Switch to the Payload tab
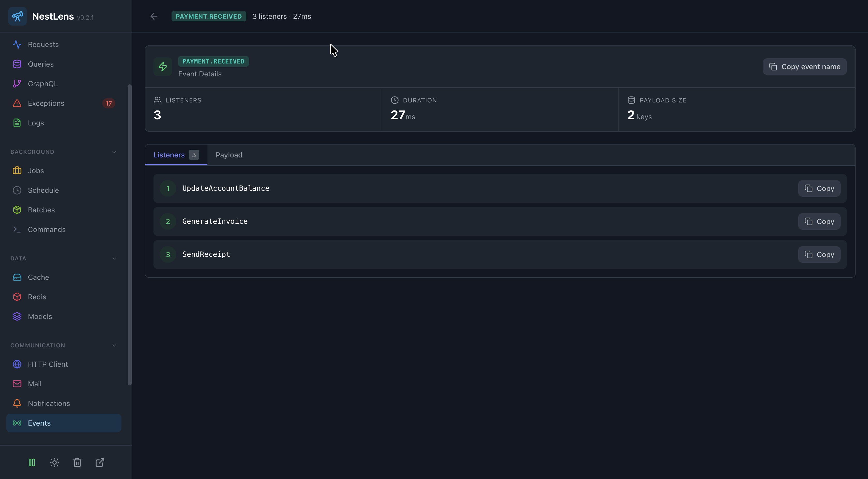This screenshot has height=479, width=868. [x=229, y=155]
